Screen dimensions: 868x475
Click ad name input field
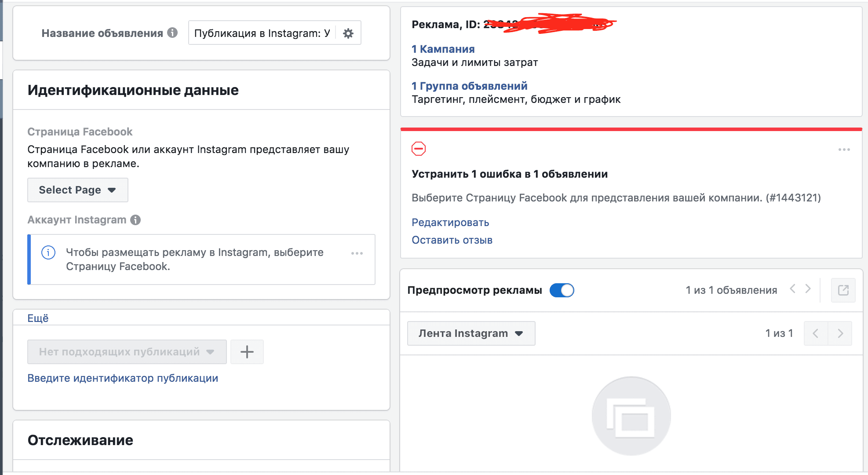click(263, 33)
